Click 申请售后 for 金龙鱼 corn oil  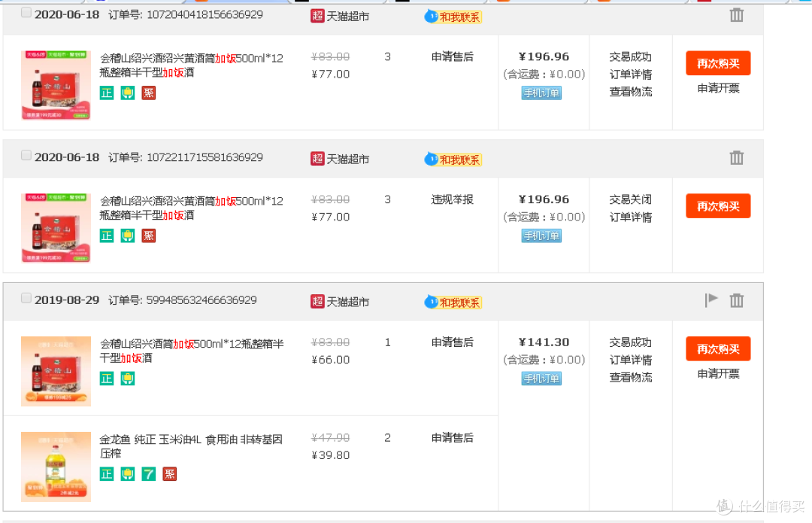(x=452, y=438)
